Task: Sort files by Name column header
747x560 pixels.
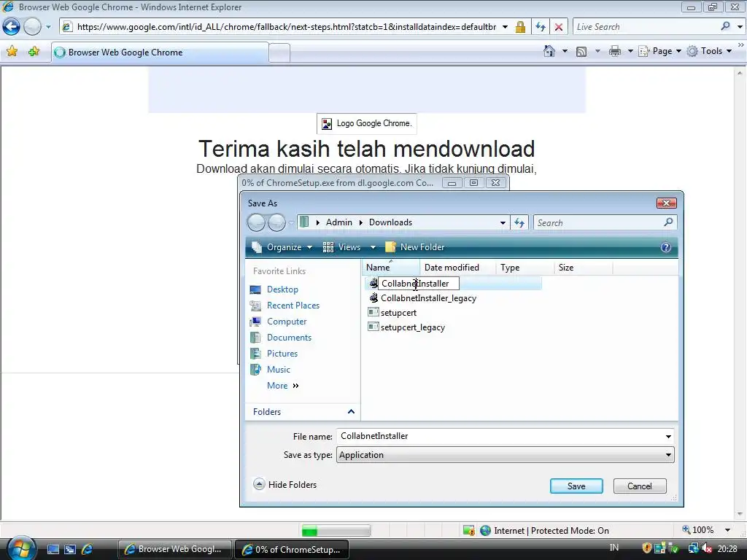Action: click(391, 268)
